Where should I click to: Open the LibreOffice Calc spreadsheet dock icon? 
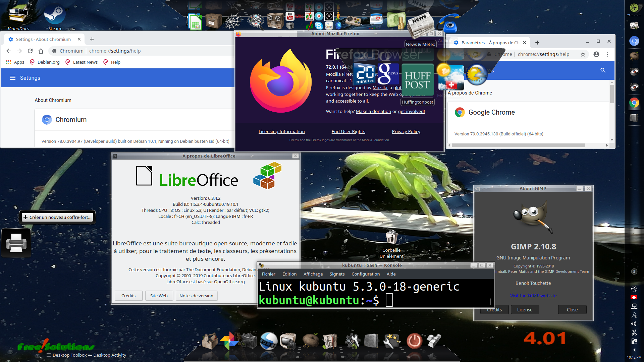[195, 22]
